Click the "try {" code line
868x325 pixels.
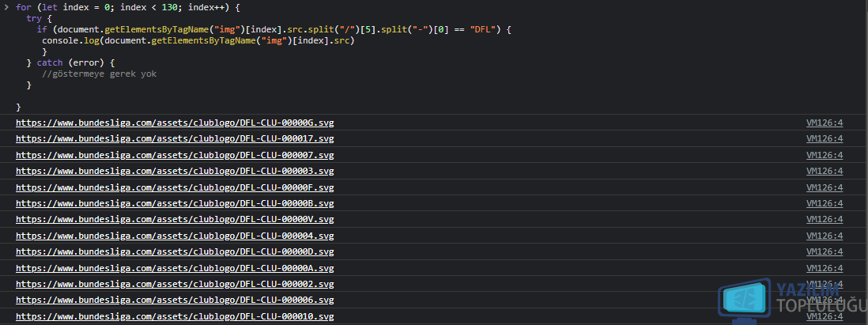point(39,19)
